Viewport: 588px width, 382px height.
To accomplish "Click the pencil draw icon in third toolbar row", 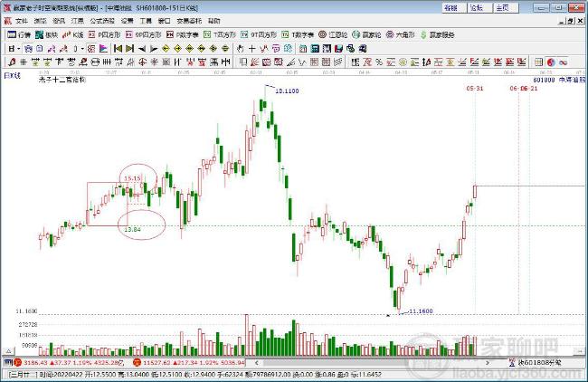I will 12,62.
